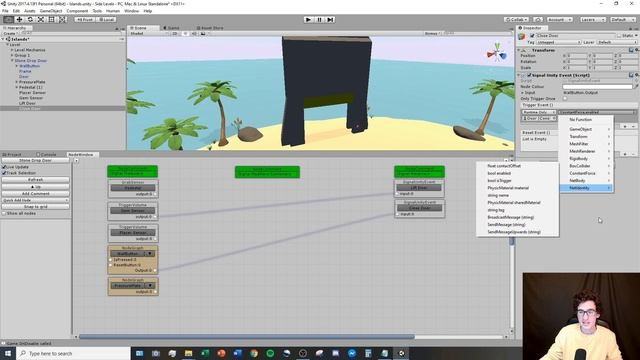This screenshot has width=640, height=360.
Task: Click the Node Colour swatch
Action: [x=597, y=87]
